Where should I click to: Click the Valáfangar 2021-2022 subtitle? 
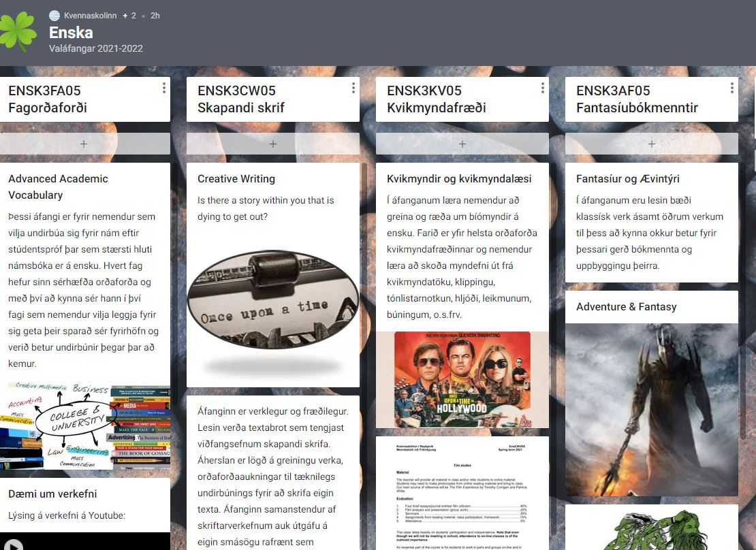pos(96,48)
